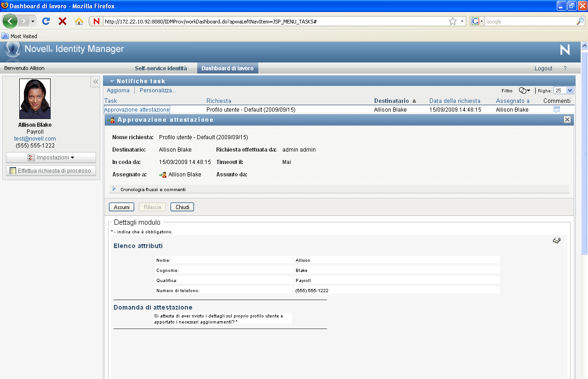Viewport: 588px width, 379px height.
Task: Open the Google search engine selector
Action: [477, 21]
